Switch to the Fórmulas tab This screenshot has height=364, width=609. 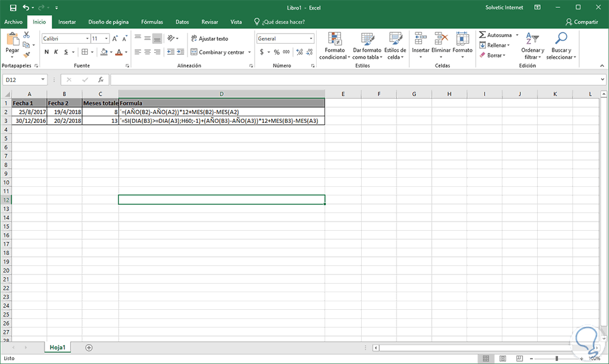152,22
